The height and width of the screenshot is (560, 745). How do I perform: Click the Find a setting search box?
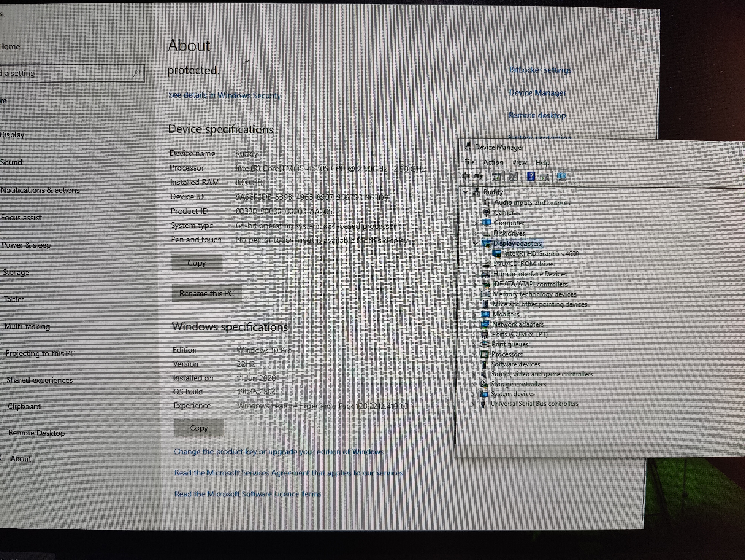[x=72, y=73]
